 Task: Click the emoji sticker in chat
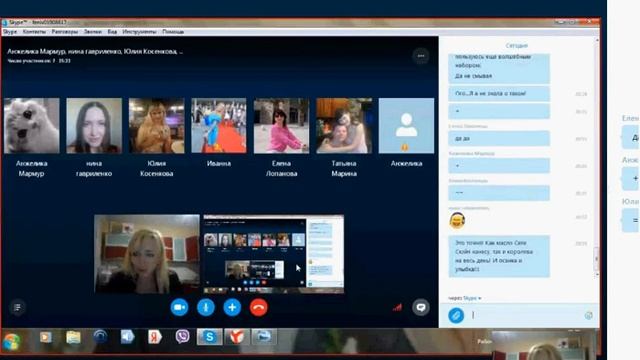point(457,221)
